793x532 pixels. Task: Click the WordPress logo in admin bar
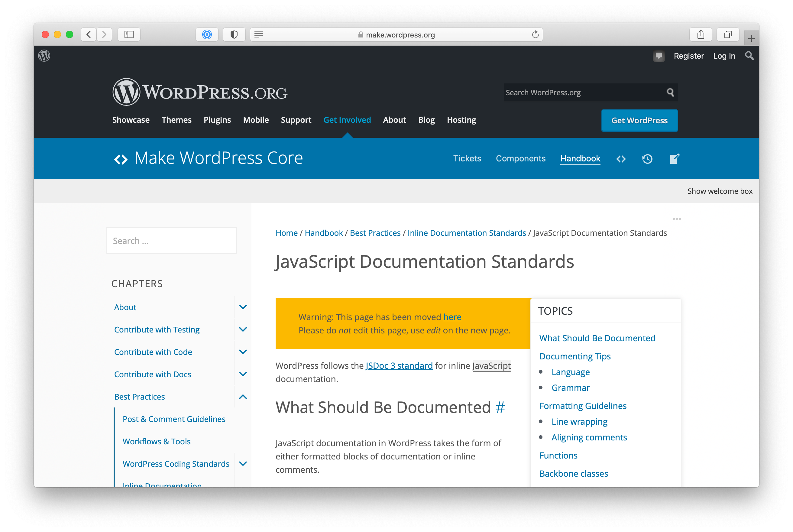(x=44, y=56)
